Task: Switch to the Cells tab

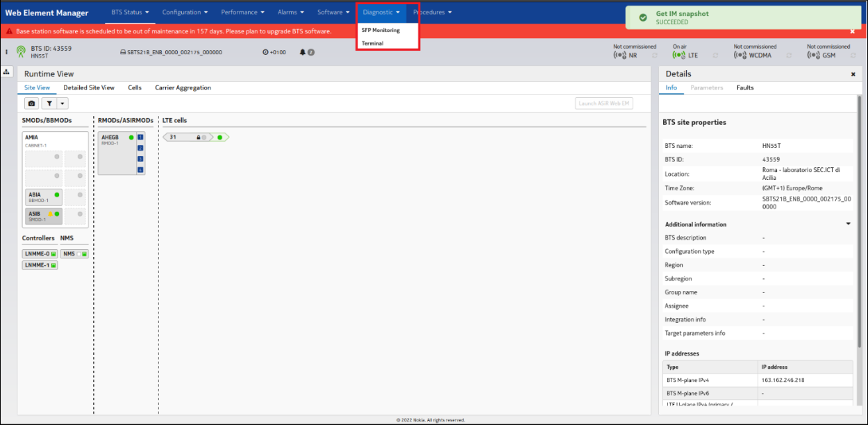Action: point(135,87)
